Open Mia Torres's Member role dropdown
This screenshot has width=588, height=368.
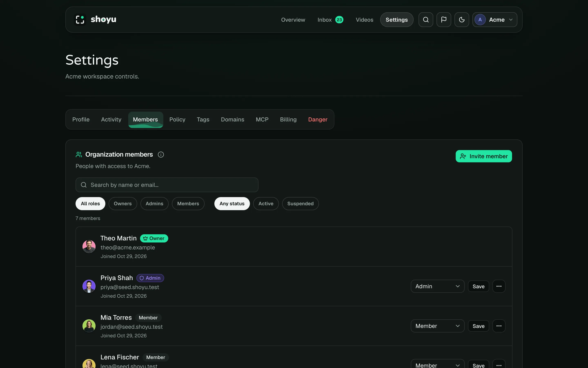click(x=438, y=326)
